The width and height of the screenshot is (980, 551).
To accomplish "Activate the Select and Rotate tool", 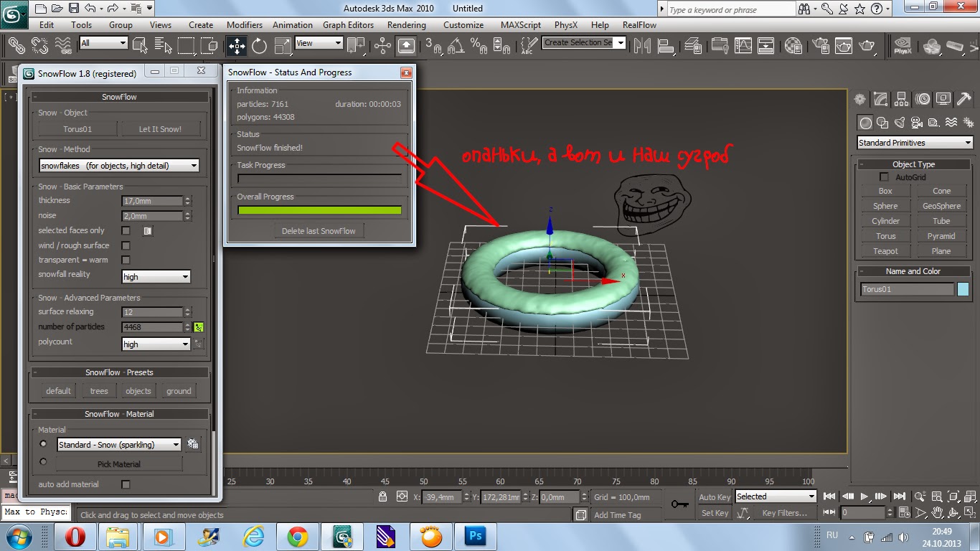I will coord(260,46).
